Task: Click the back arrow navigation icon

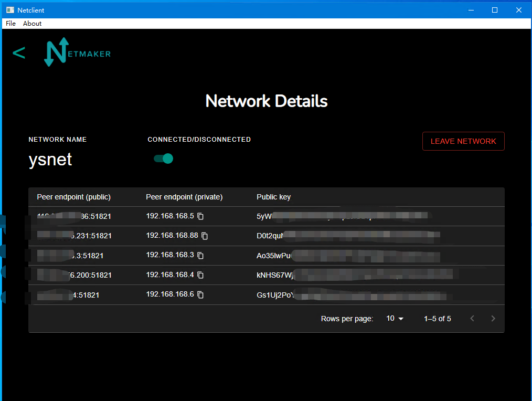Action: pyautogui.click(x=19, y=52)
